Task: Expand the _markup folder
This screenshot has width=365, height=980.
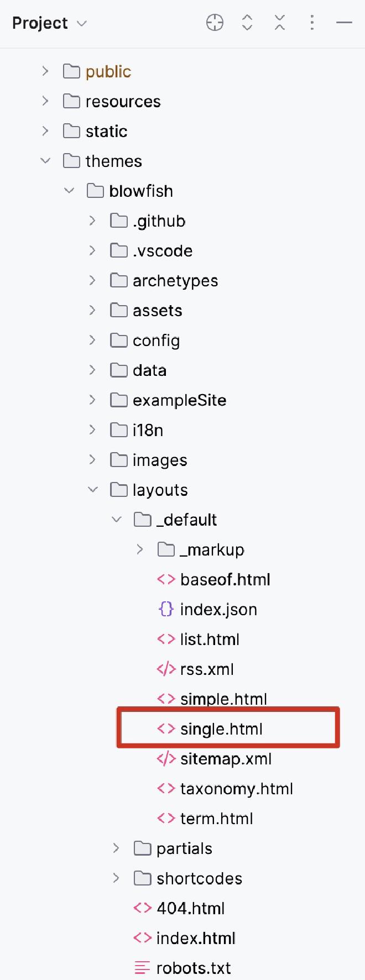Action: click(x=140, y=549)
